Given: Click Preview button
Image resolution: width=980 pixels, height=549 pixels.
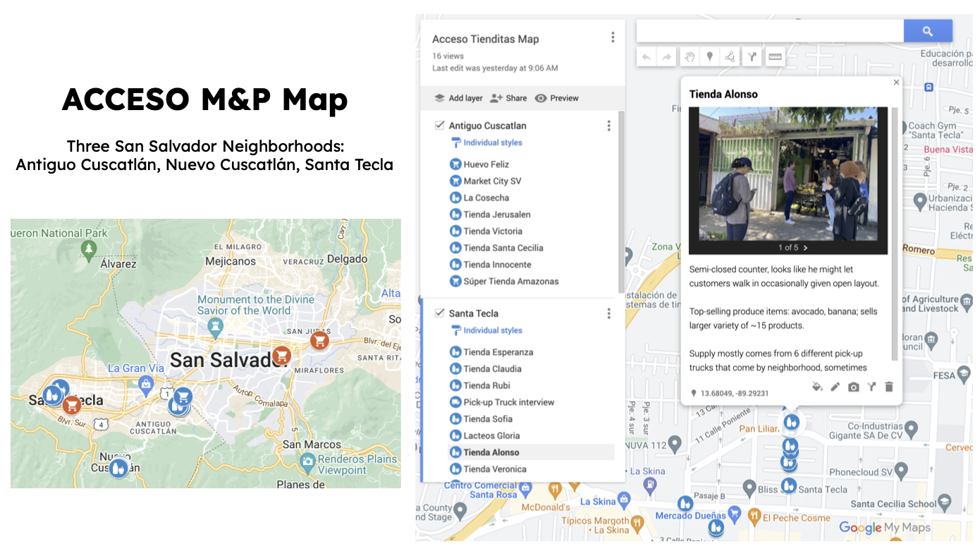Looking at the screenshot, I should click(557, 98).
